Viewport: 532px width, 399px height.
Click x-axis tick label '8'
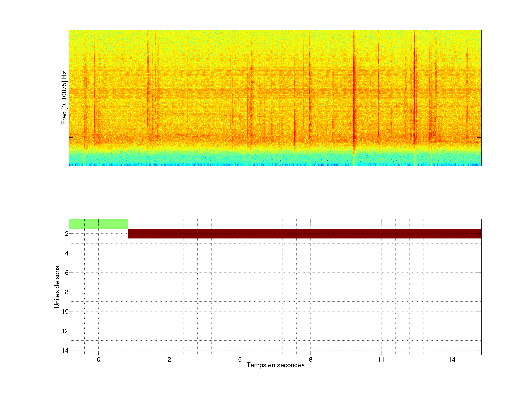[311, 359]
